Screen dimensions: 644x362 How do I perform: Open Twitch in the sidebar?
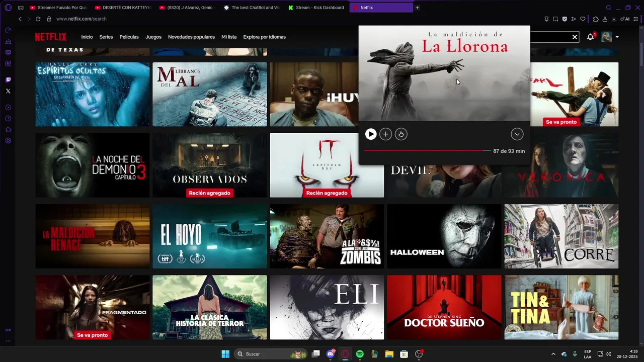pos(8,80)
